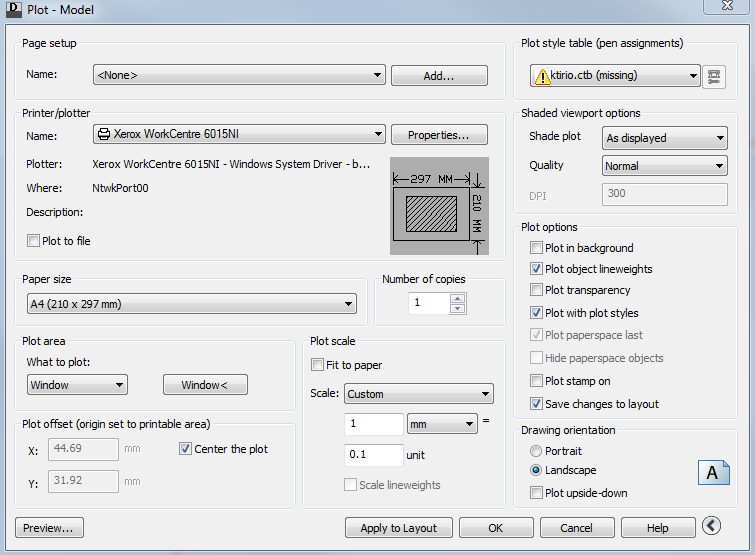Click the AutoCAD Plot title bar icon

coord(13,9)
